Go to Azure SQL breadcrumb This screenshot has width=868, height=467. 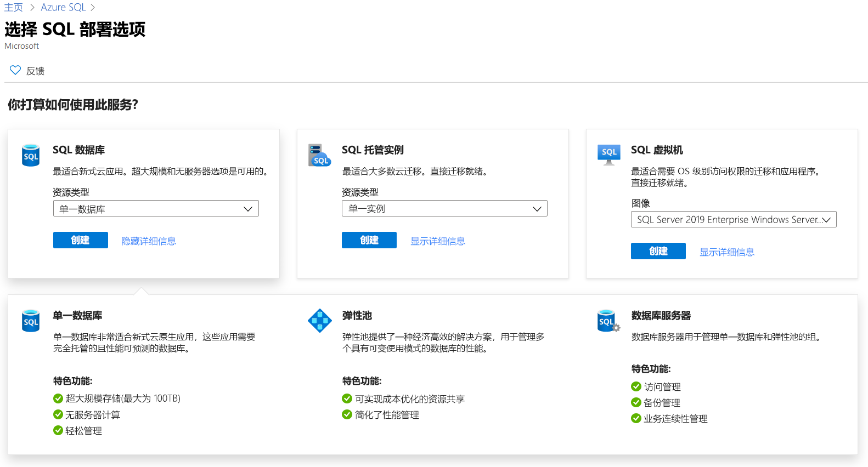click(x=63, y=7)
